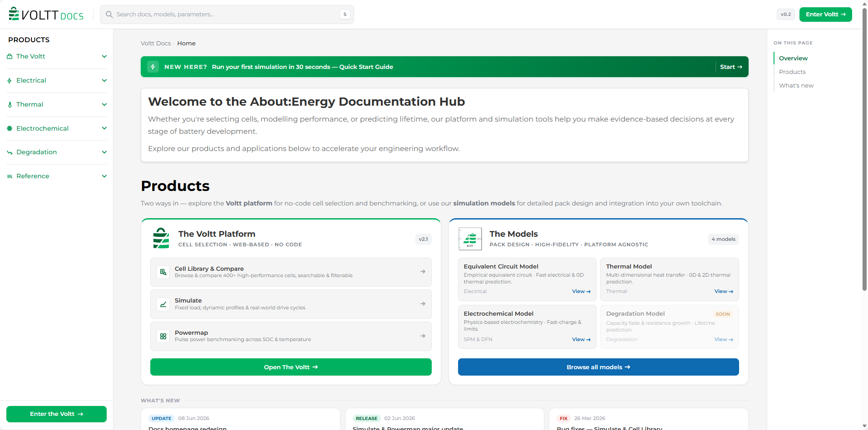View the Thermal Model
Screen dimensions: 868x430
coord(724,292)
